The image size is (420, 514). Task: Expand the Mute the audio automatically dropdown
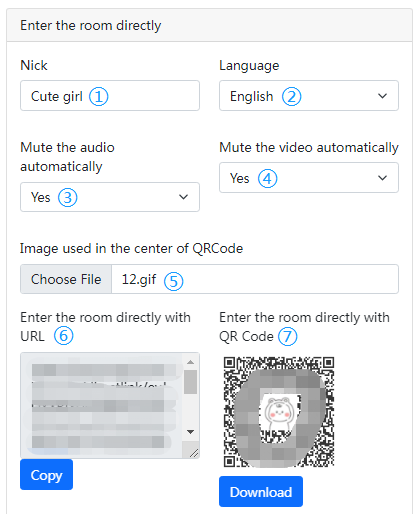click(x=110, y=197)
